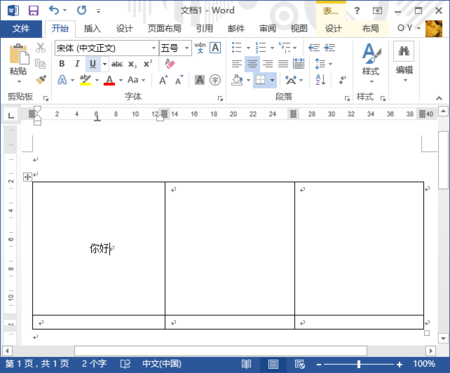Switch to the 审阅 tab
The image size is (450, 373).
268,29
